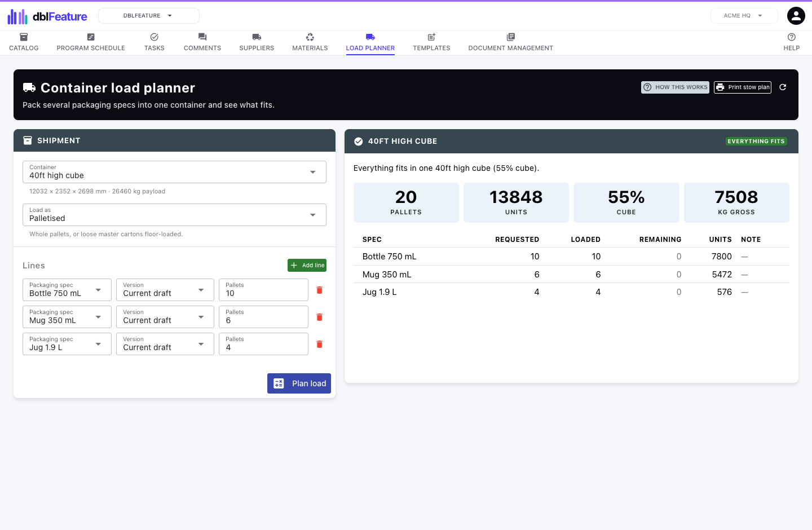Click the dblFeature logo
812x530 pixels.
(47, 16)
